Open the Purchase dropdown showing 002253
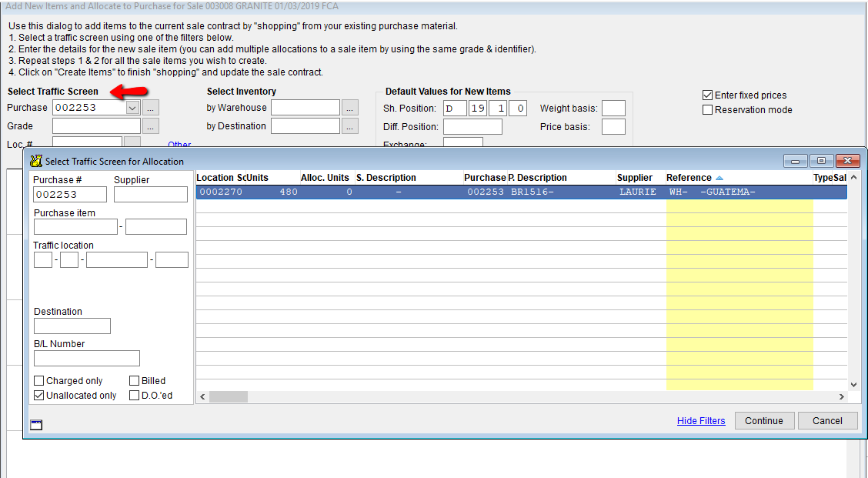Image resolution: width=868 pixels, height=478 pixels. [132, 108]
